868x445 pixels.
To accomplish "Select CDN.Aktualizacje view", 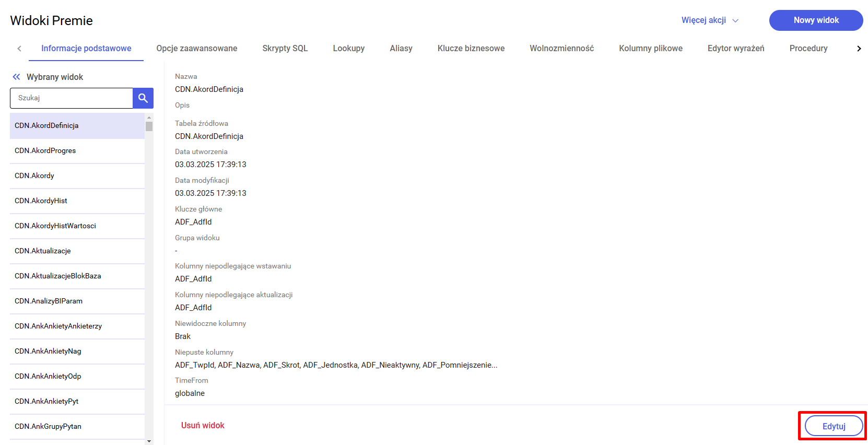I will [77, 251].
